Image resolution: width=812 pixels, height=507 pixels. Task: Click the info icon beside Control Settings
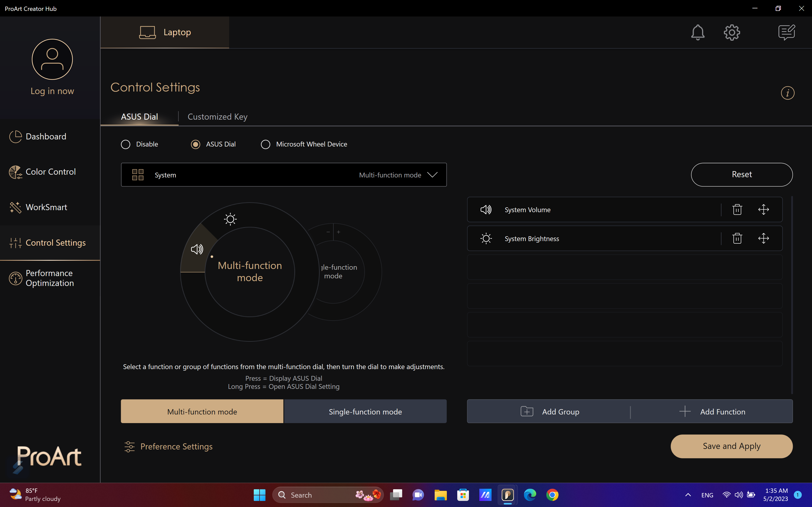[x=787, y=93]
